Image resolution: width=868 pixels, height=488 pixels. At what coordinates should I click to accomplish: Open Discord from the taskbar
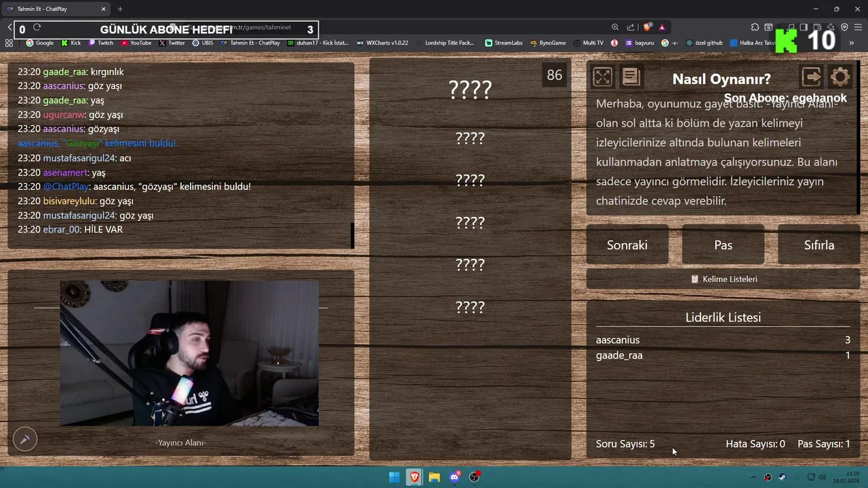(x=454, y=477)
